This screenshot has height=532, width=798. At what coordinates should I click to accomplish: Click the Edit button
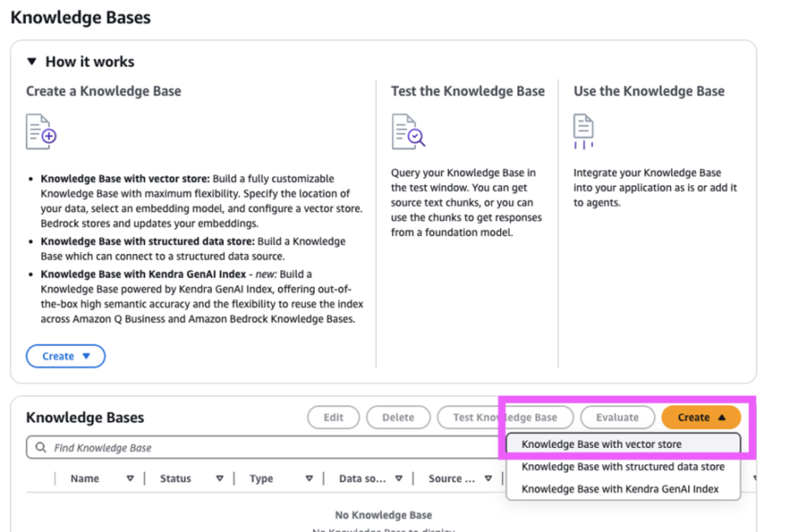click(333, 418)
